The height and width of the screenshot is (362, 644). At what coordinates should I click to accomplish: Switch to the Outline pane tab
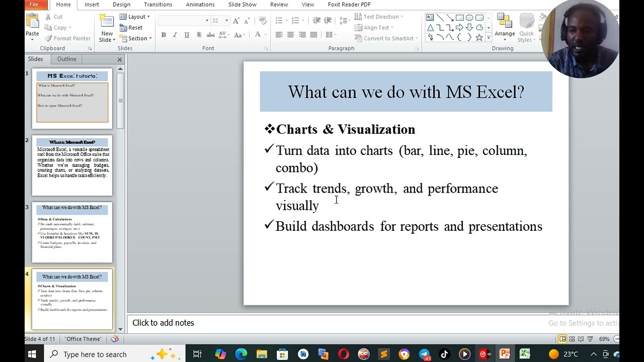coord(66,59)
